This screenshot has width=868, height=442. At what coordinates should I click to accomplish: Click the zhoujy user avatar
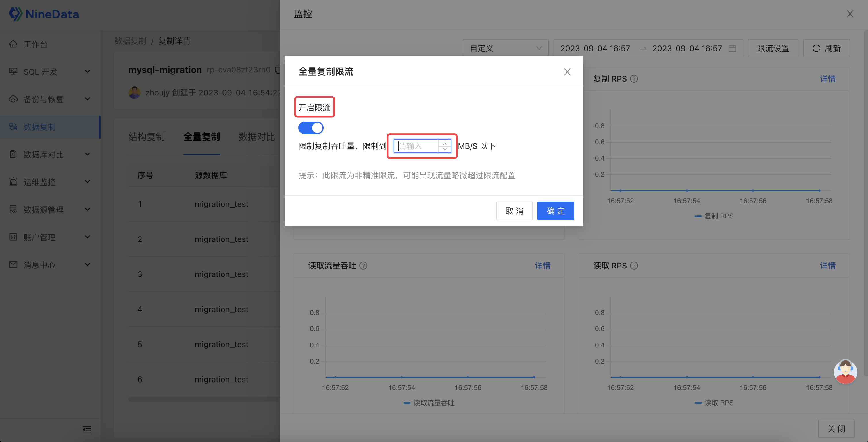(135, 92)
